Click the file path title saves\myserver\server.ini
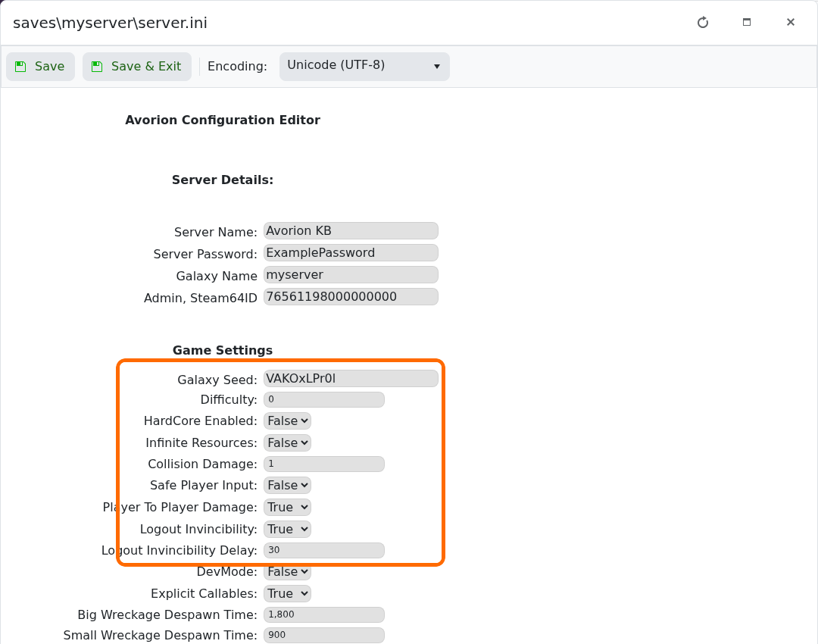818x644 pixels. [110, 23]
